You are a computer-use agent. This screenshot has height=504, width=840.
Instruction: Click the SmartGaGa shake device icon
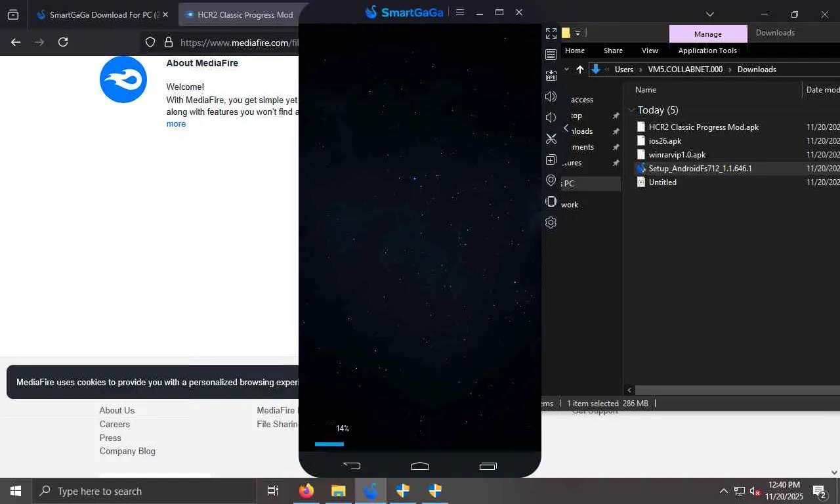pyautogui.click(x=551, y=201)
